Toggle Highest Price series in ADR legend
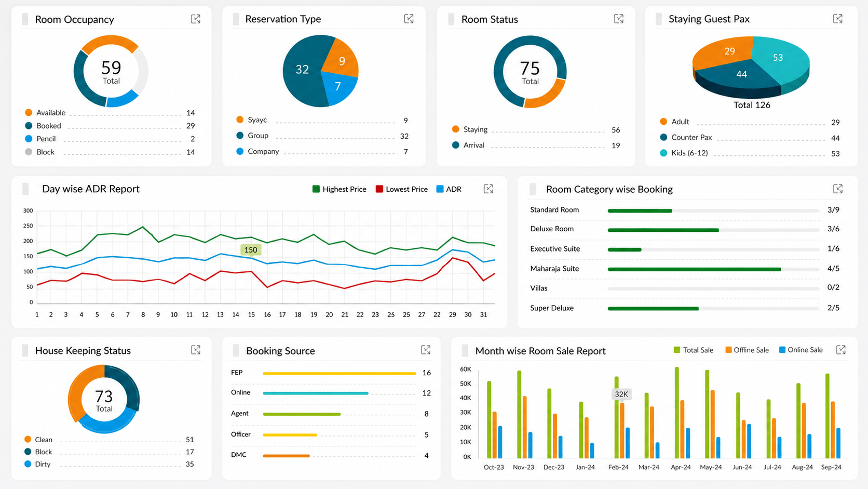 click(x=340, y=189)
